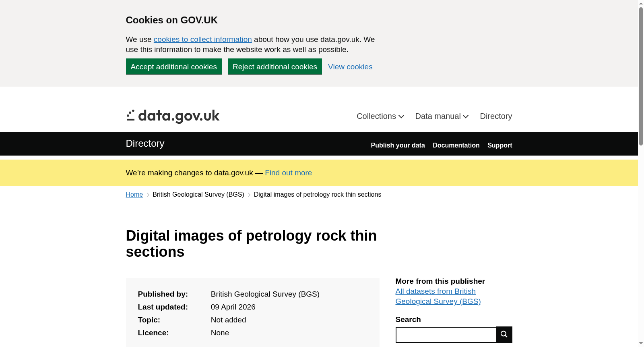Click the More from this publisher heading
The width and height of the screenshot is (644, 347).
coord(440,281)
